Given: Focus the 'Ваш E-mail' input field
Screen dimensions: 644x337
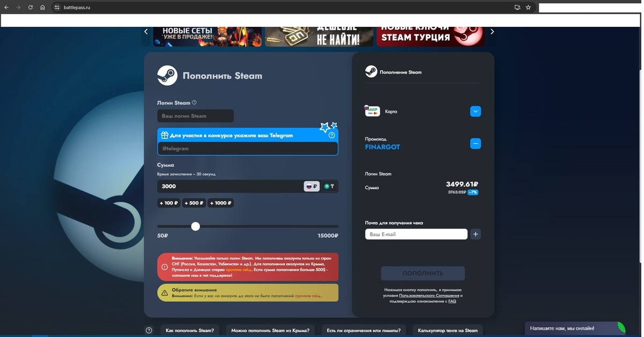Looking at the screenshot, I should coord(416,234).
